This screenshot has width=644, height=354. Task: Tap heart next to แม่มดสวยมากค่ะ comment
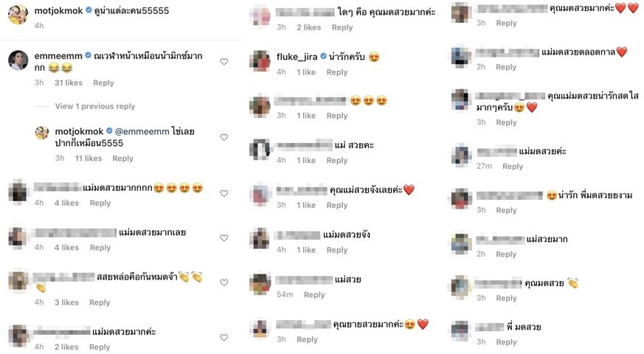(x=224, y=337)
